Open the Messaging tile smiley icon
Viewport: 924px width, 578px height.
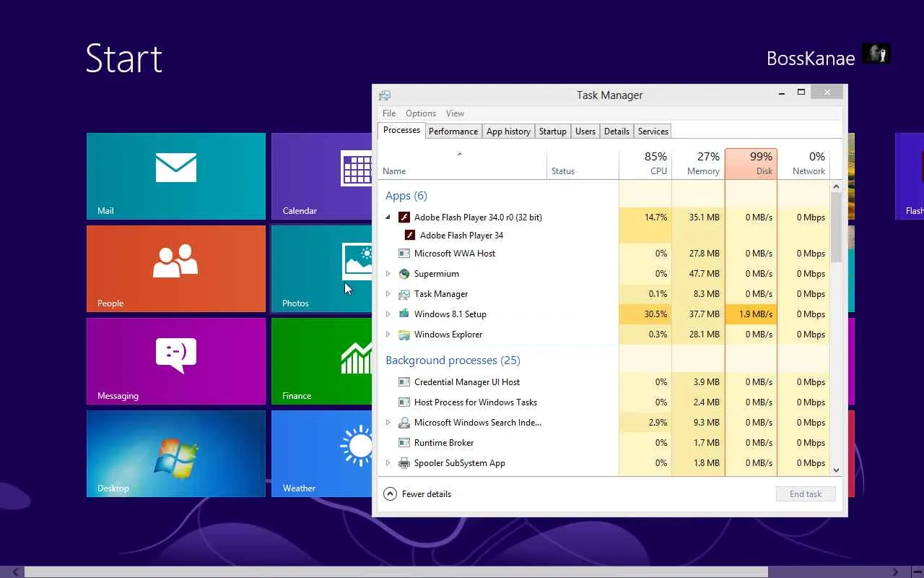coord(176,355)
